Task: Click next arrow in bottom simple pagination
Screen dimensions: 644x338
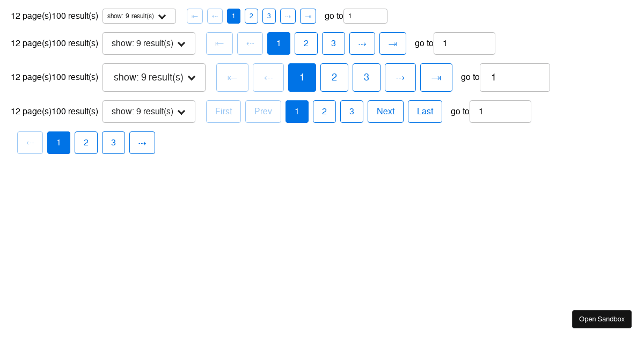Action: click(142, 143)
